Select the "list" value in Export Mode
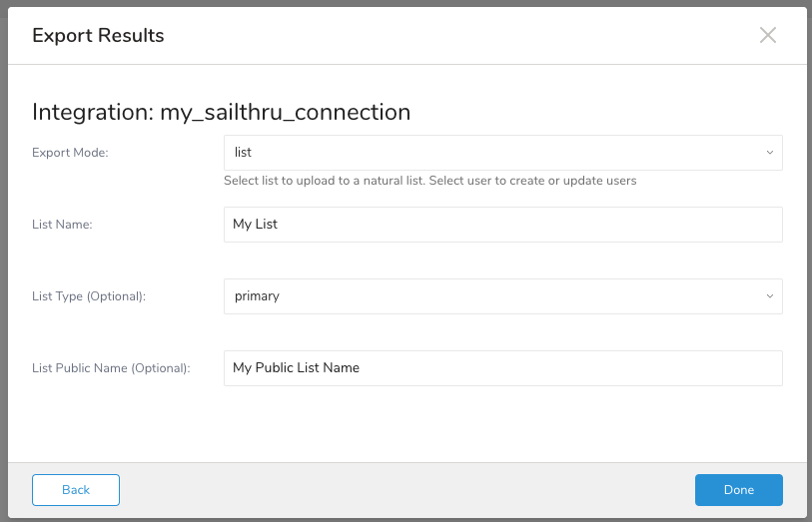The image size is (812, 522). pyautogui.click(x=243, y=153)
